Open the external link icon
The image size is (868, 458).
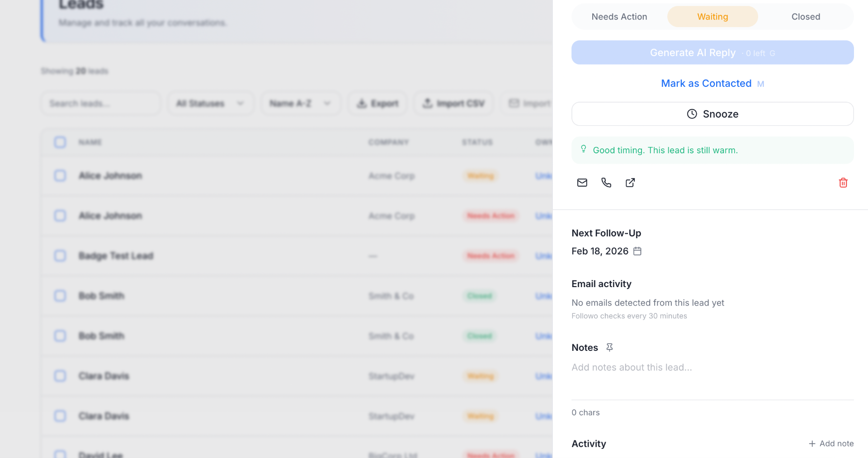[630, 183]
